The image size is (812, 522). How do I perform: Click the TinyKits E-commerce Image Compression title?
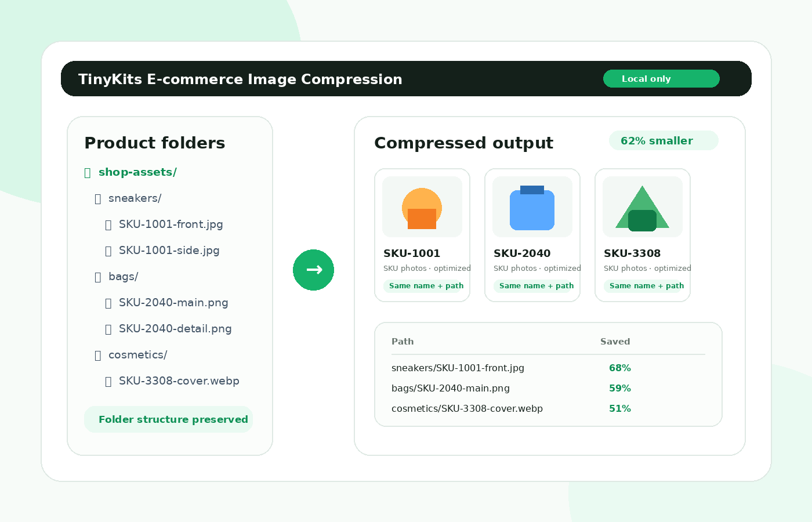pos(240,79)
